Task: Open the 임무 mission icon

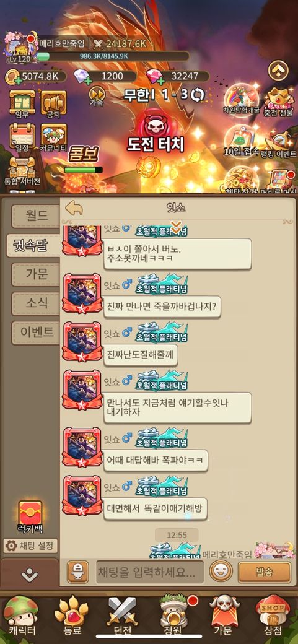Action: pyautogui.click(x=22, y=103)
